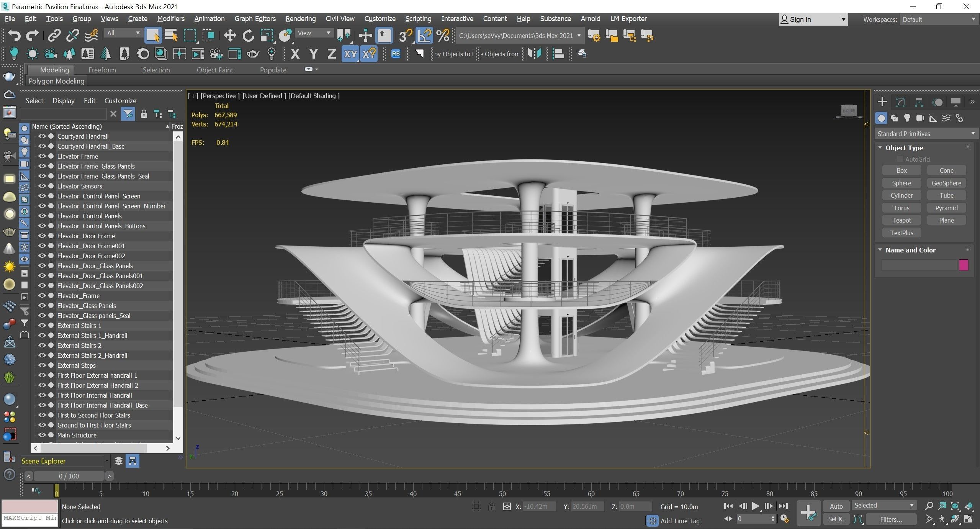Screen dimensions: 980x529
Task: Choose the Select and Scale tool
Action: 267,36
